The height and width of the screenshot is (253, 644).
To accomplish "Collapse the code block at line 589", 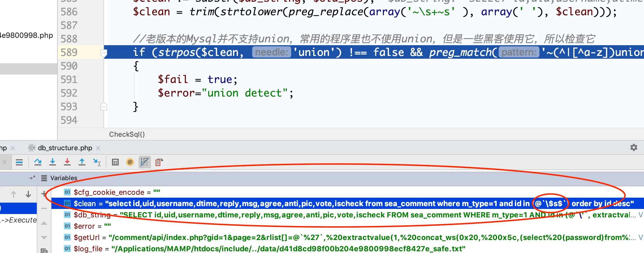I will (x=104, y=53).
